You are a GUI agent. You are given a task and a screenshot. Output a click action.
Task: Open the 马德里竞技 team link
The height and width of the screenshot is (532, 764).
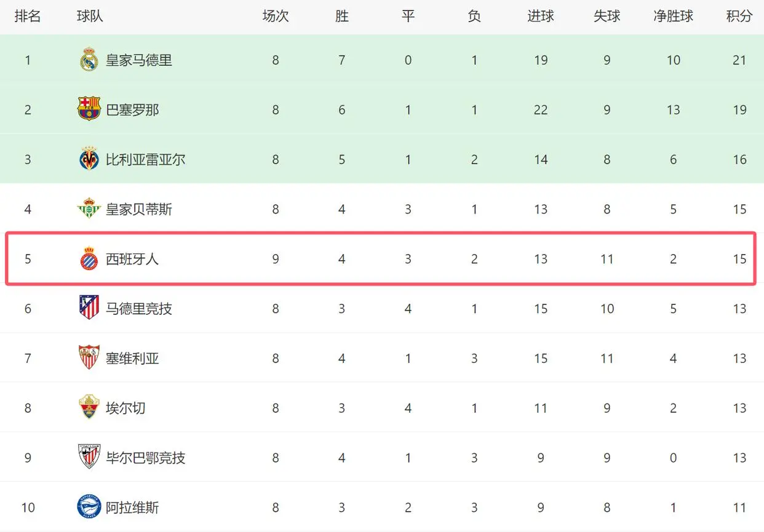139,309
